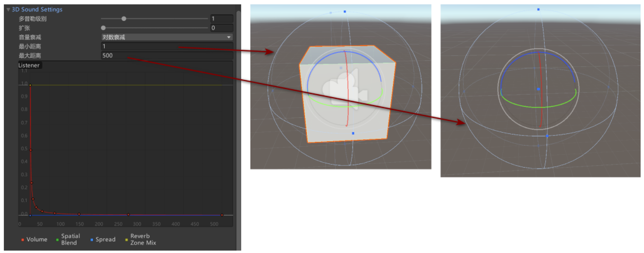644x253 pixels.
Task: Click the center blue handle in right sphere
Action: click(x=538, y=89)
